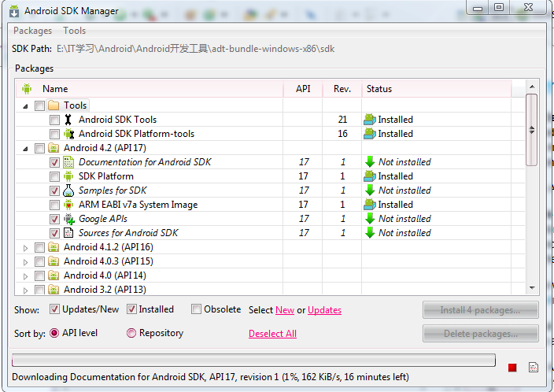Click Installed status icon for Android SDK Tools
554x392 pixels.
pyautogui.click(x=370, y=120)
